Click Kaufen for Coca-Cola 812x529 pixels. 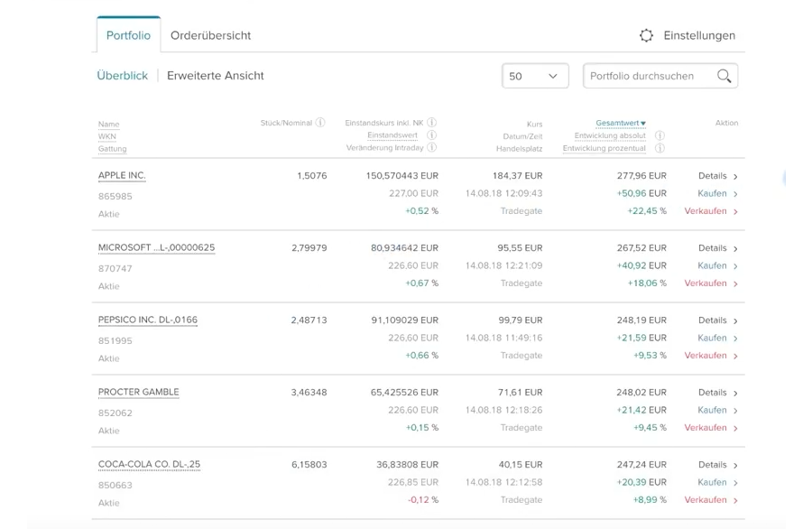point(718,482)
